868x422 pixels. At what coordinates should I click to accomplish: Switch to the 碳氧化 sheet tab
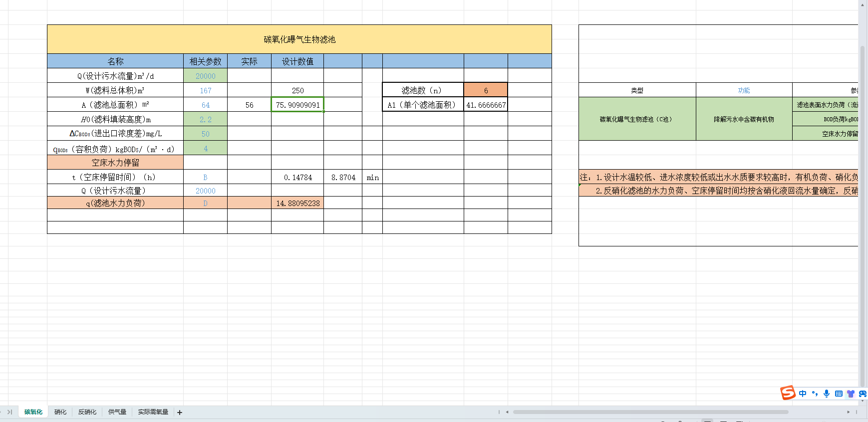[x=33, y=412]
